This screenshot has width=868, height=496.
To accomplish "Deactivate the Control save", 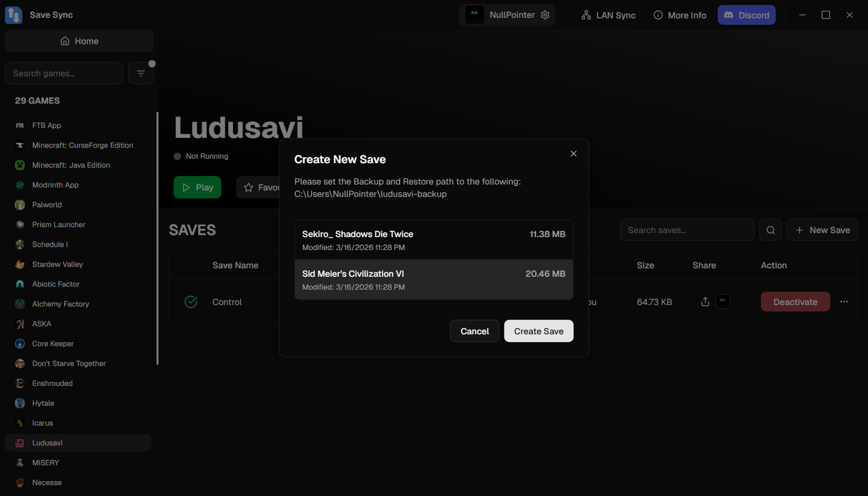I will (796, 302).
